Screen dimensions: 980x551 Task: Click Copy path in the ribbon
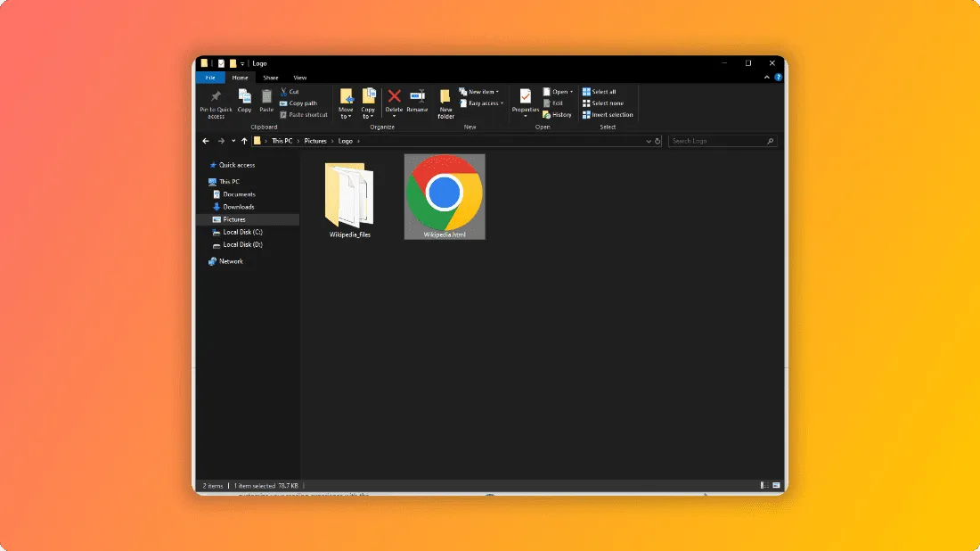(298, 103)
